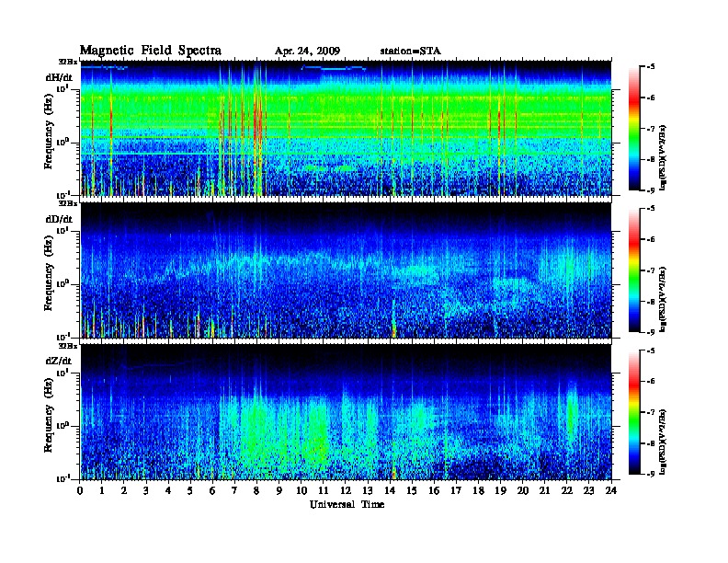Click the color scale bar beside the dH/dt panel

pyautogui.click(x=634, y=129)
